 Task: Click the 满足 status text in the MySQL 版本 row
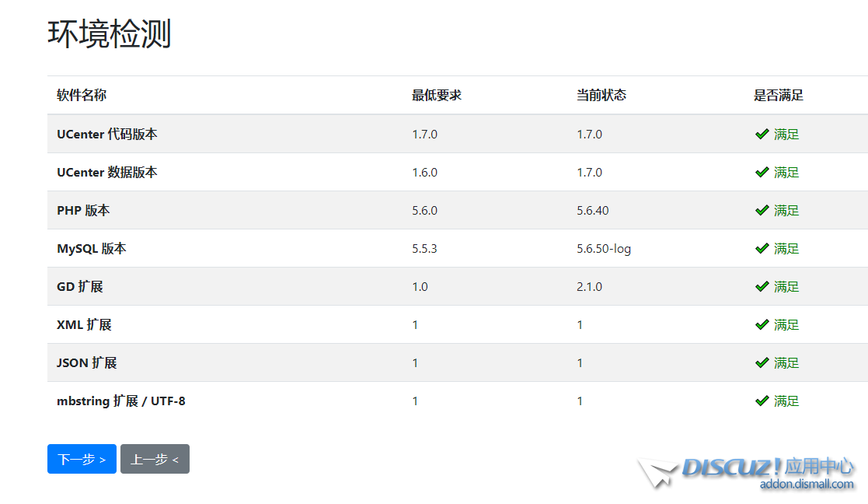click(x=786, y=249)
